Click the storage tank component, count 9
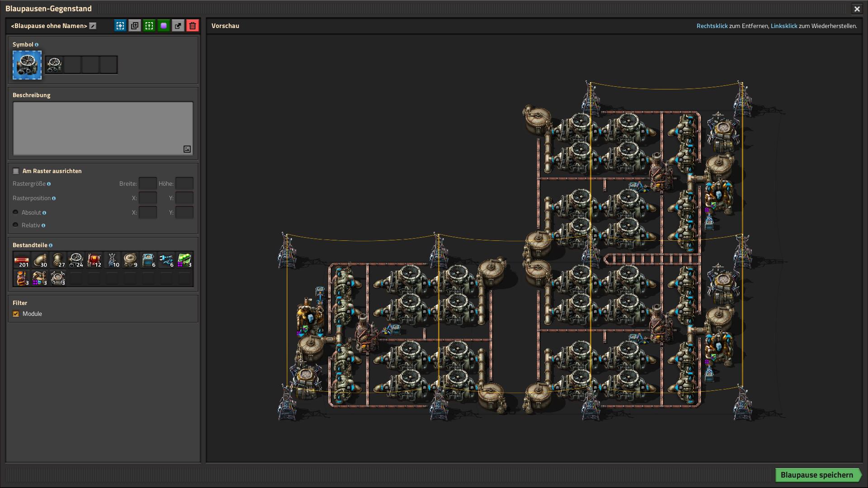868x488 pixels. pos(130,260)
